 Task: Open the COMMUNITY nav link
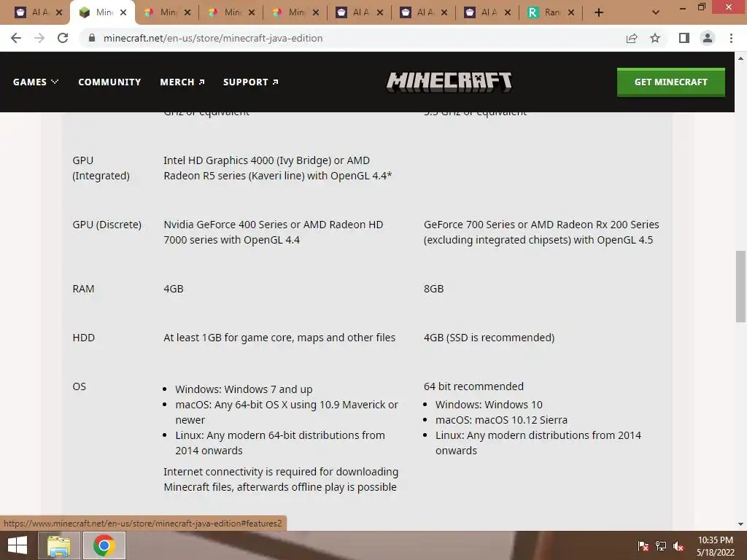click(x=109, y=82)
